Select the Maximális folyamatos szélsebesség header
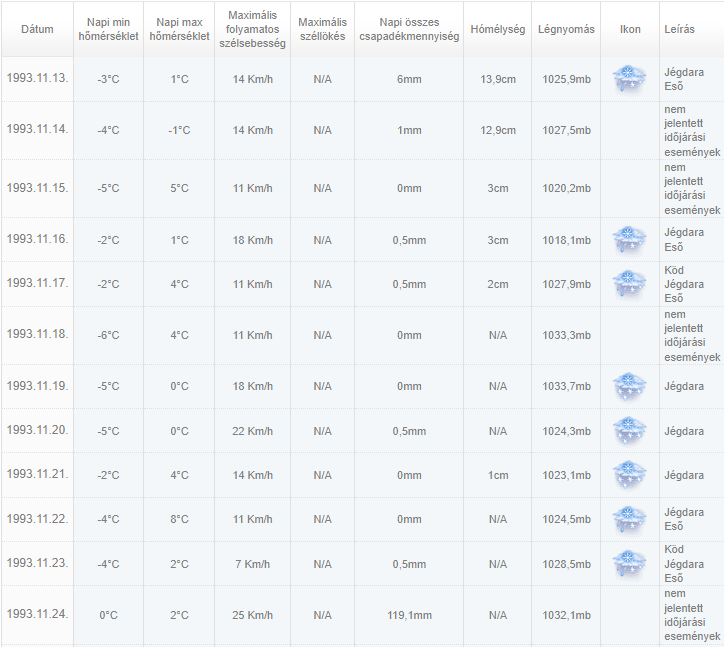Viewport: 724px width, 647px height. [x=252, y=29]
